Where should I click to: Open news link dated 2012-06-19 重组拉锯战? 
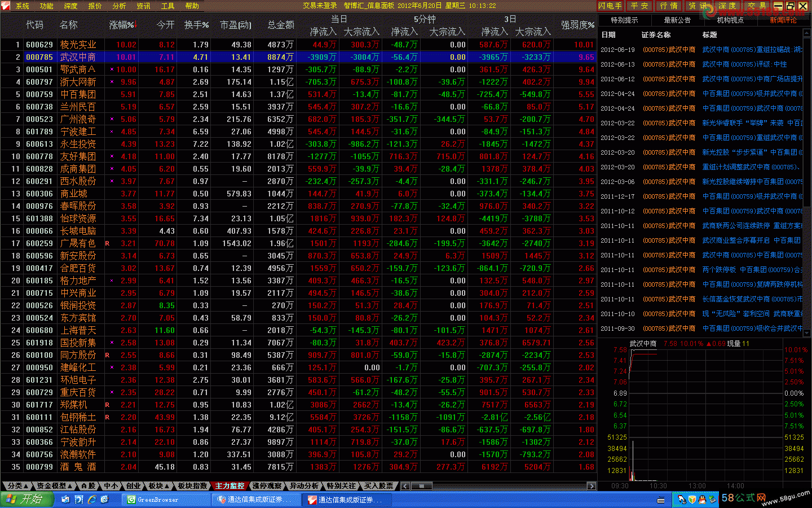[x=752, y=50]
